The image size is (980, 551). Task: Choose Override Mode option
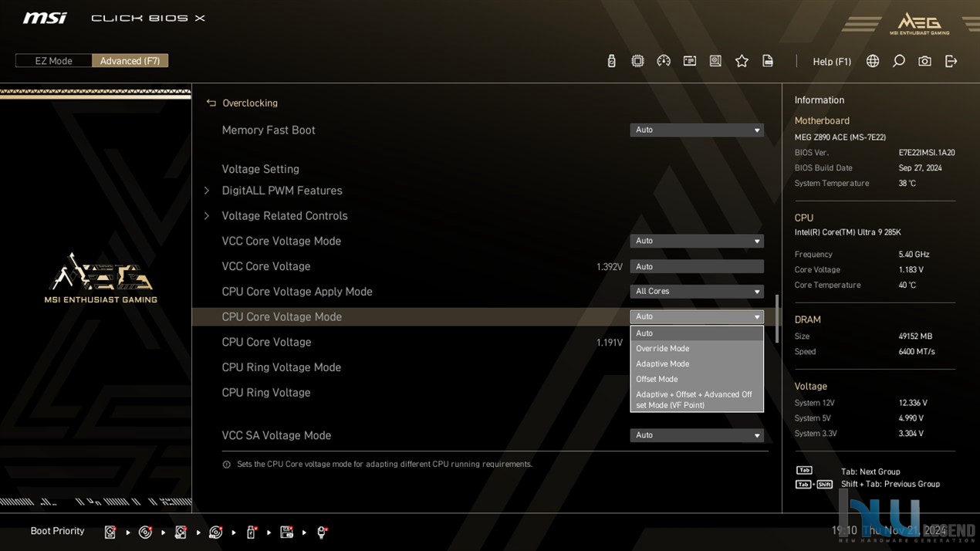(x=697, y=349)
